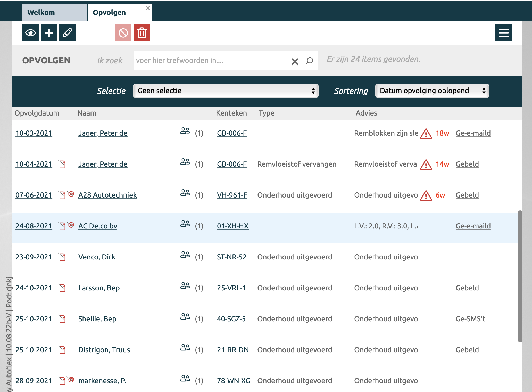Click the pencil edit icon
Image resolution: width=532 pixels, height=392 pixels.
pyautogui.click(x=68, y=33)
